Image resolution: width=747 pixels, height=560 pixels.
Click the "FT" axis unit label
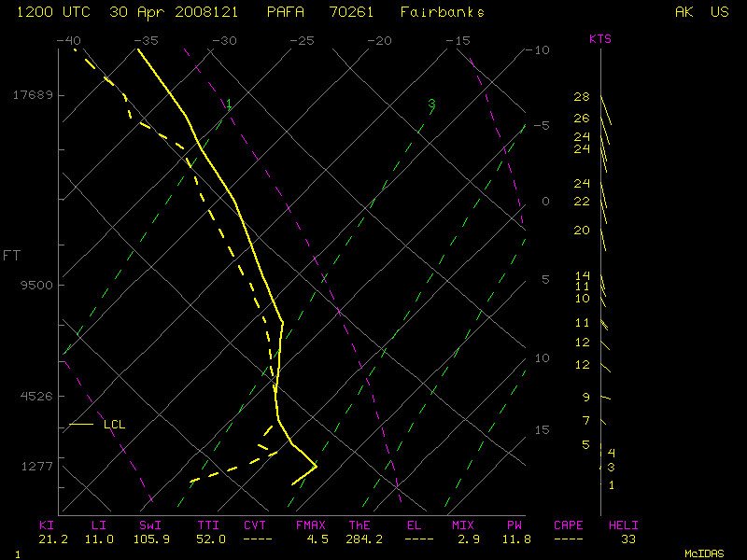(x=11, y=256)
